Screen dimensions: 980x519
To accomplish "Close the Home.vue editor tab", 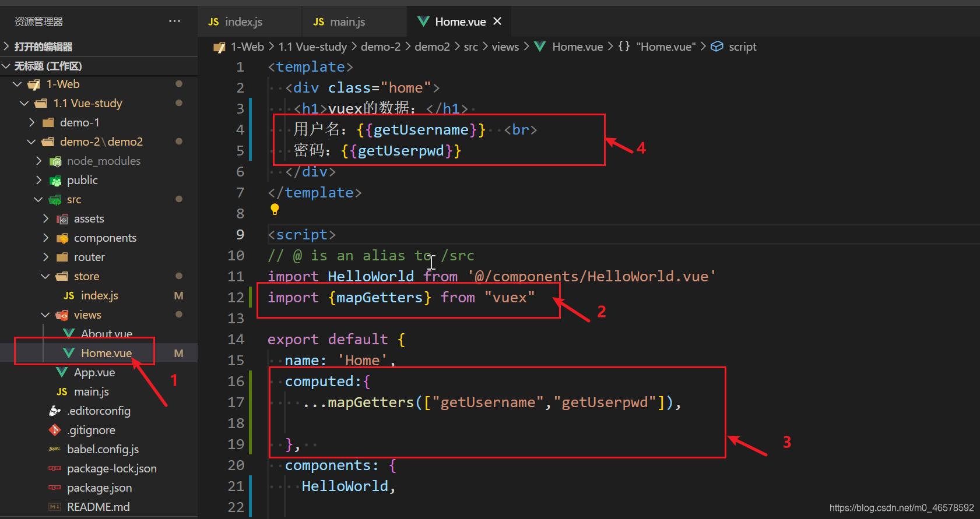I will point(497,21).
